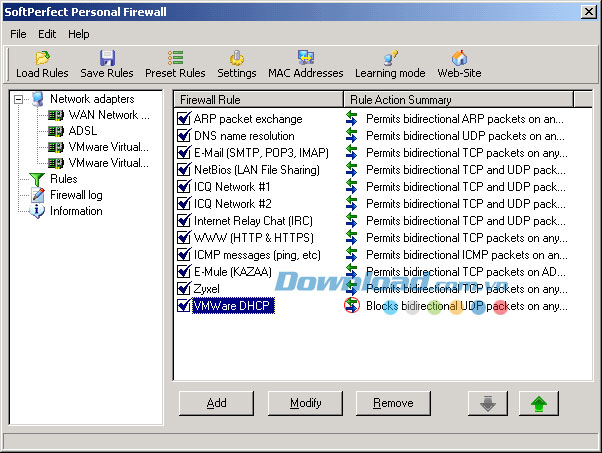Disable the ICMP messages rule checkbox

184,255
